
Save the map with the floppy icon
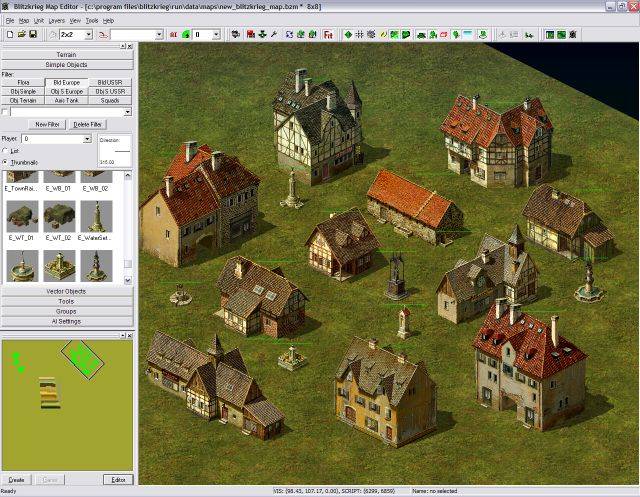click(x=32, y=34)
